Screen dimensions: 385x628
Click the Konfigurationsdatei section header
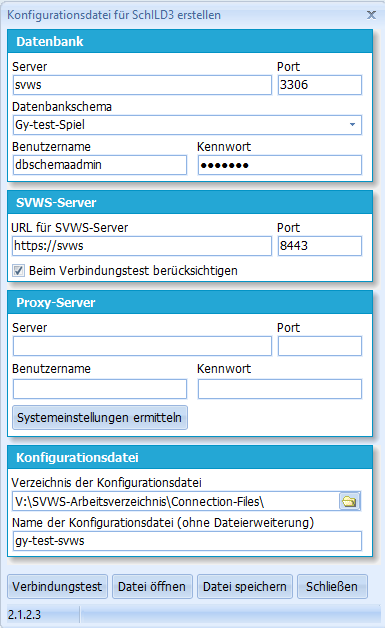coord(190,457)
